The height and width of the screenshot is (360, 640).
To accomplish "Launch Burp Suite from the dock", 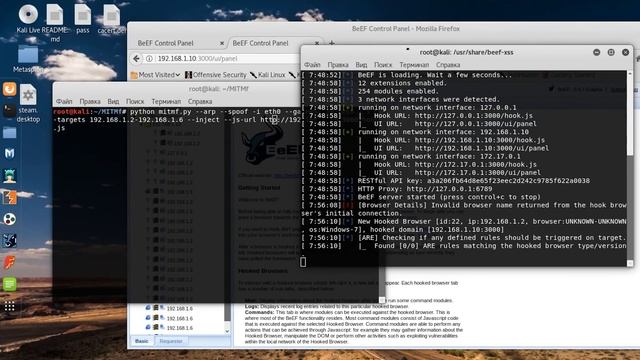I will coord(9,198).
